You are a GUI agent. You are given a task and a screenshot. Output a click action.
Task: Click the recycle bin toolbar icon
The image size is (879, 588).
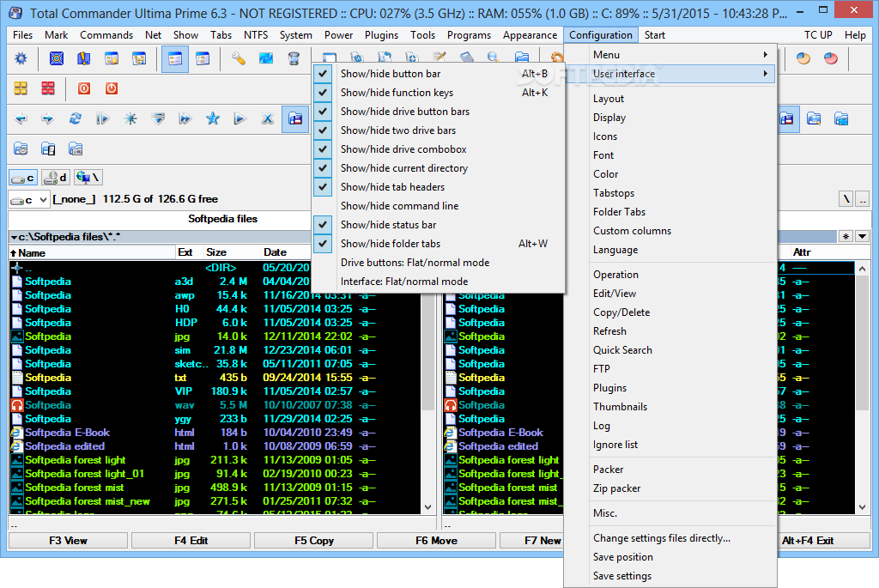coord(294,58)
